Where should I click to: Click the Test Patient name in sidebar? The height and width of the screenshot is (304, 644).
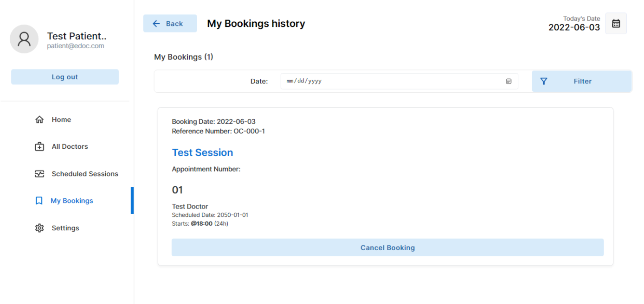(77, 36)
